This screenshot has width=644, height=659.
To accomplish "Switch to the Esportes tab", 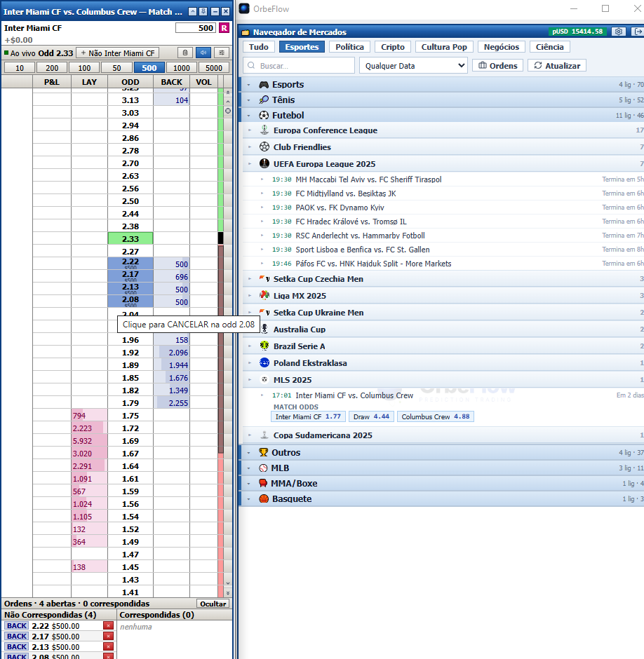I will (302, 47).
